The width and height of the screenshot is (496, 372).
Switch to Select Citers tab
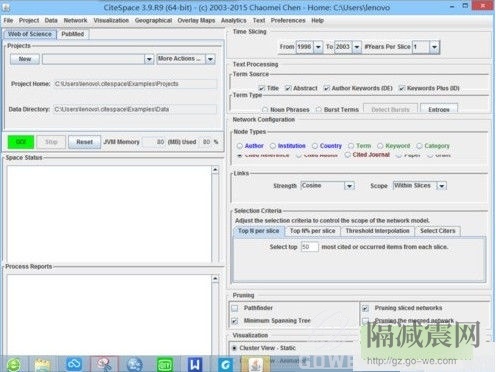438,231
